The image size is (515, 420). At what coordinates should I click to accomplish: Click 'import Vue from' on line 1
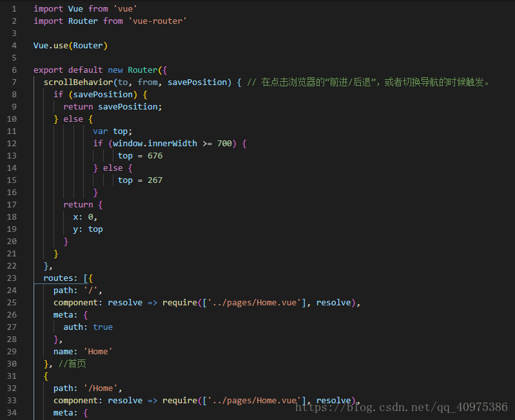point(71,9)
